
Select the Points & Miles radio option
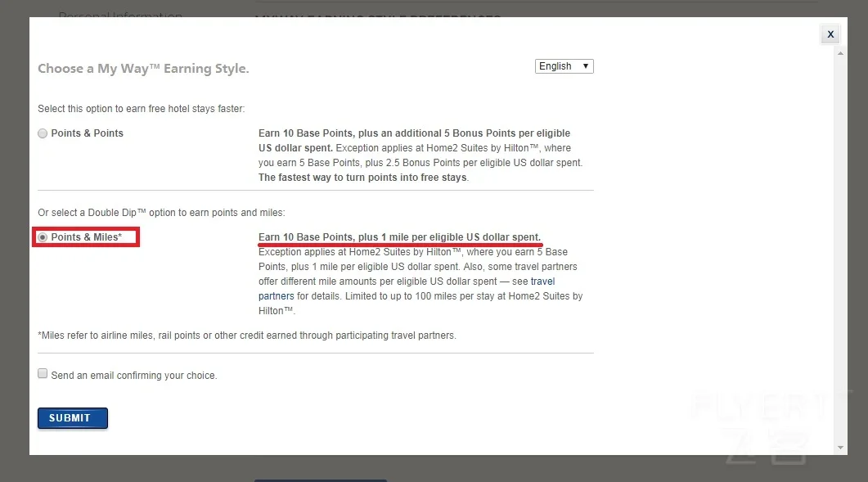(43, 237)
